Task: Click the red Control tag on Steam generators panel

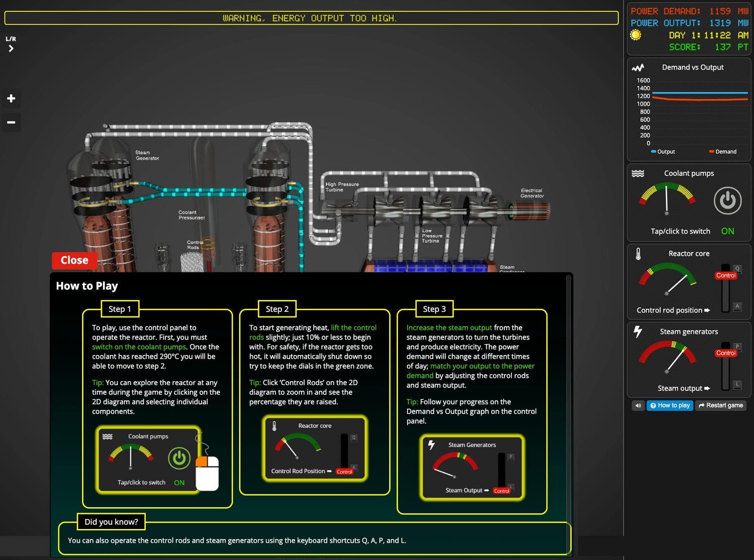Action: pos(727,353)
